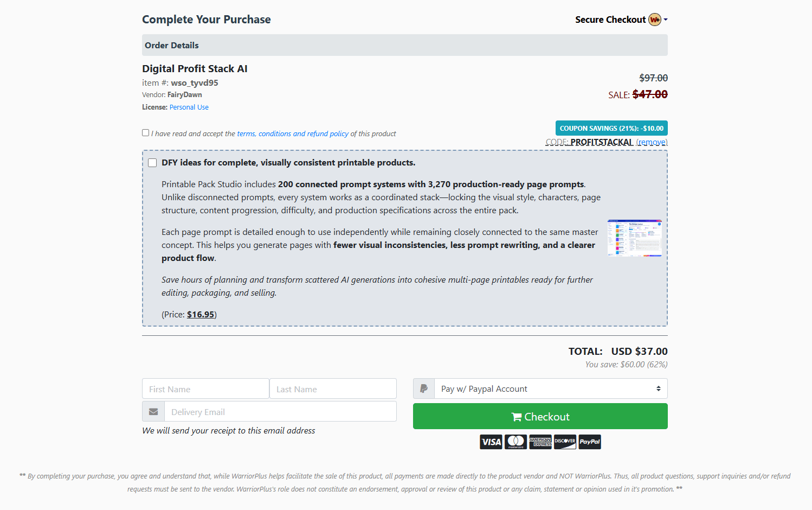Click the COUPON SAVINGS (21%) badge

(611, 128)
